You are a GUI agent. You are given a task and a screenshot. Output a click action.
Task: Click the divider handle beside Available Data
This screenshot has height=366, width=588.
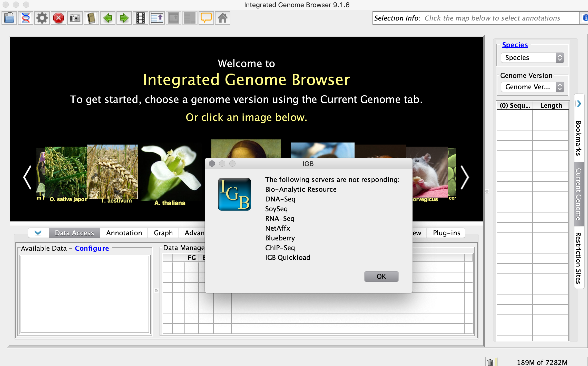click(x=156, y=291)
